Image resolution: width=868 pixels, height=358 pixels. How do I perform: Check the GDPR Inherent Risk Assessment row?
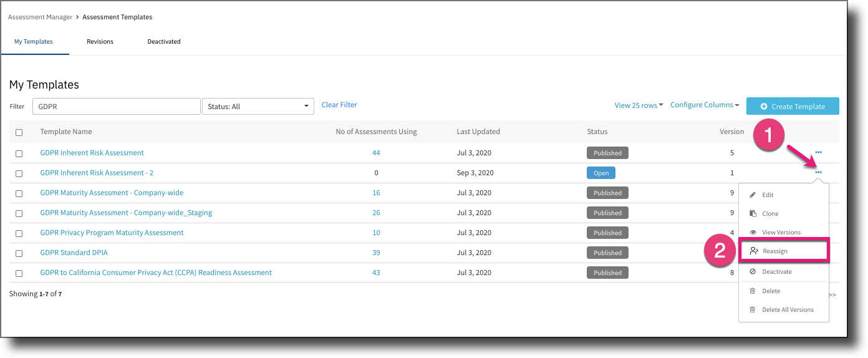pos(19,153)
